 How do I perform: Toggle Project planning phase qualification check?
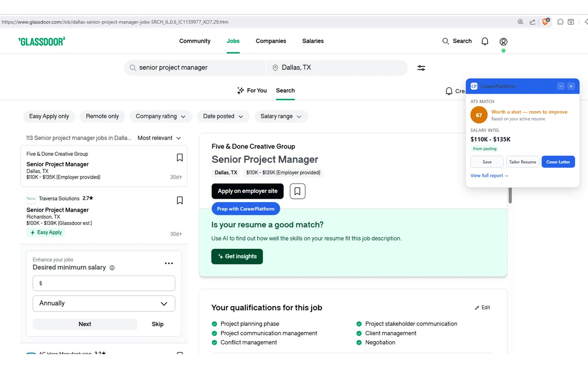(x=215, y=324)
